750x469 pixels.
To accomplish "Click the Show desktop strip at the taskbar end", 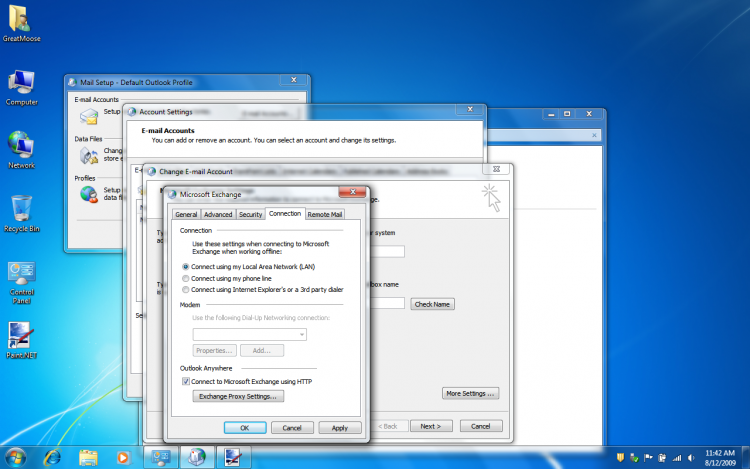I will coord(746,458).
